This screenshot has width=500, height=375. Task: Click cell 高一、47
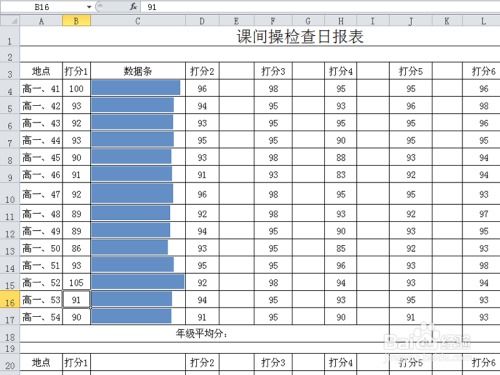[41, 194]
